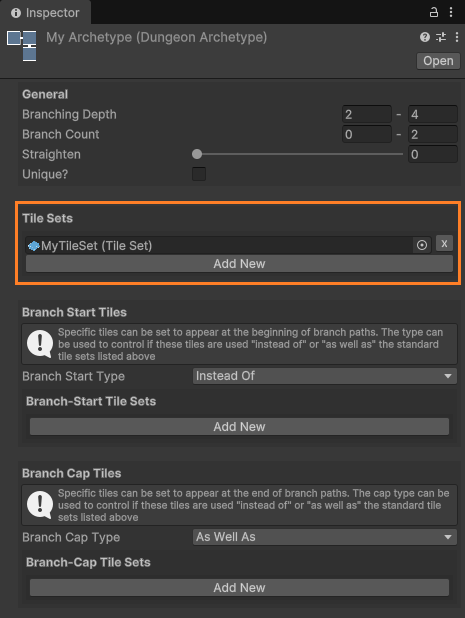Click the Branch Count minimum field

(x=367, y=134)
